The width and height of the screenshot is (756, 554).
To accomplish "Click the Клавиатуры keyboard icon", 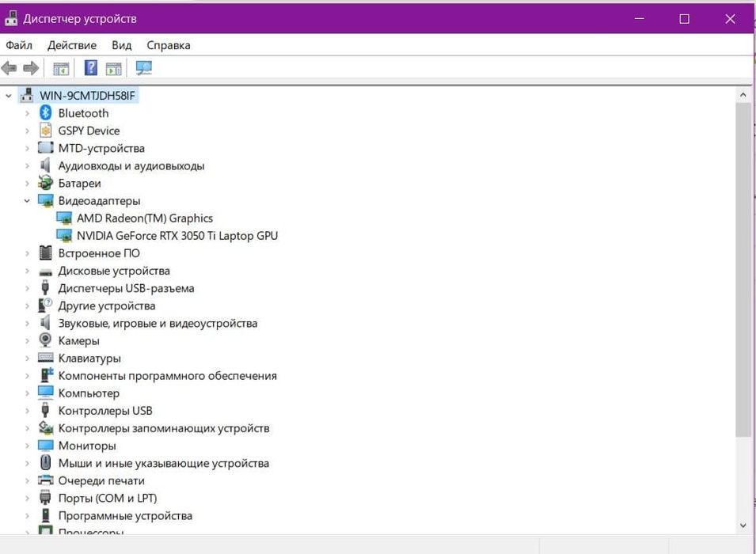I will (45, 357).
